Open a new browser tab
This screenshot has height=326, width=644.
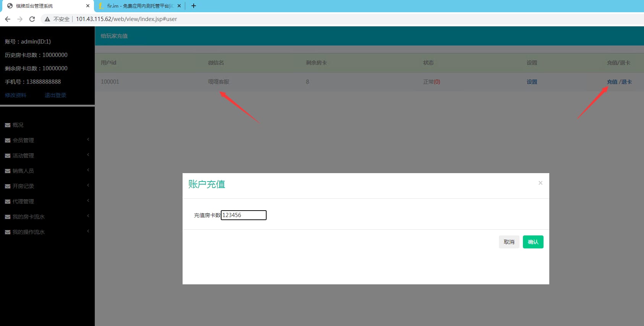click(194, 6)
